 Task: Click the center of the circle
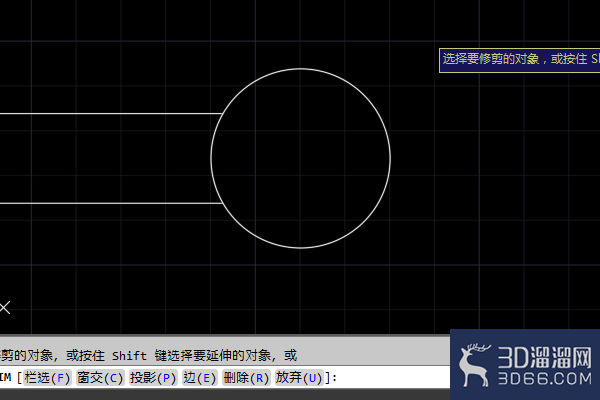300,158
